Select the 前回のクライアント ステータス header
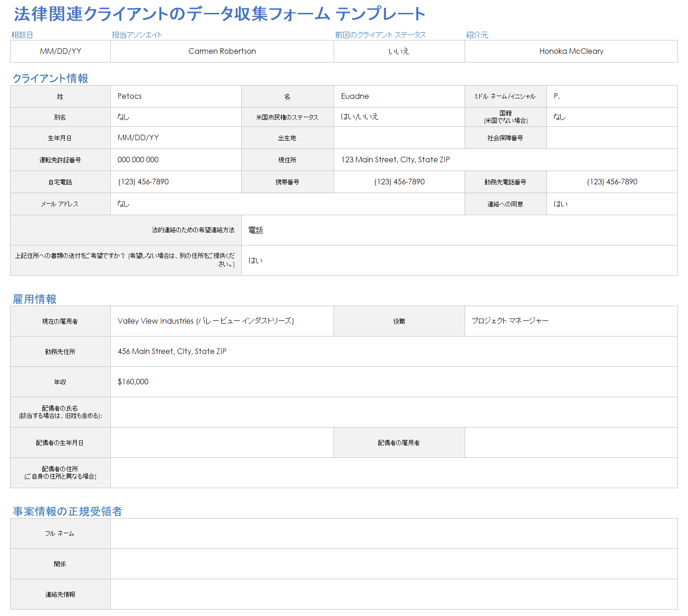688x616 pixels. 381,35
